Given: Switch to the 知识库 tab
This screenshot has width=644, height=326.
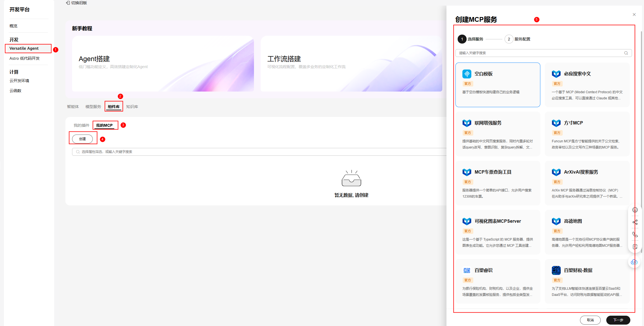Looking at the screenshot, I should point(132,107).
